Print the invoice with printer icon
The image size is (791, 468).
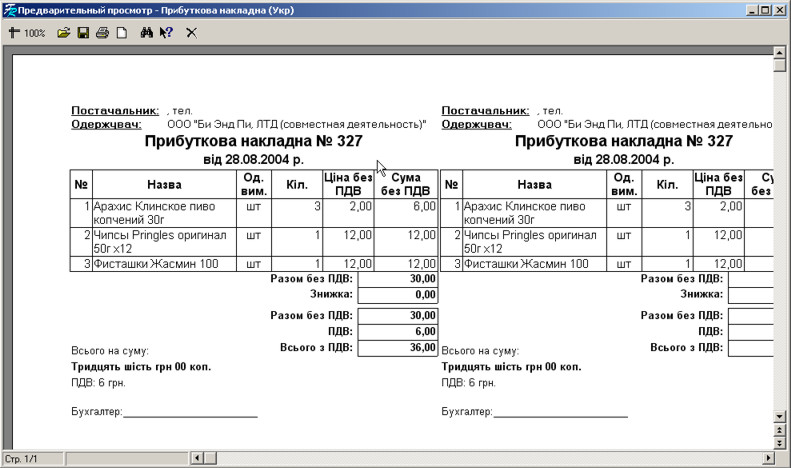tap(102, 33)
